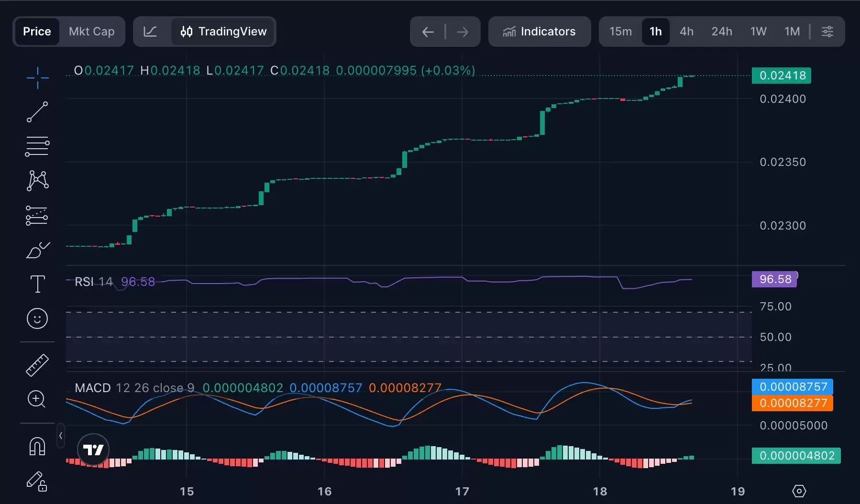Select the Brush drawing tool
This screenshot has height=504, width=860.
pos(37,250)
